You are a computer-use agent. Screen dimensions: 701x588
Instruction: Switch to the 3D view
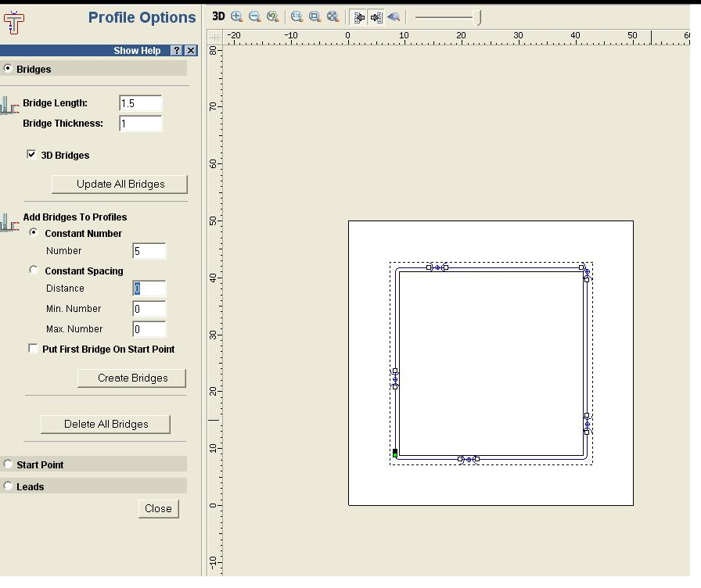(218, 16)
